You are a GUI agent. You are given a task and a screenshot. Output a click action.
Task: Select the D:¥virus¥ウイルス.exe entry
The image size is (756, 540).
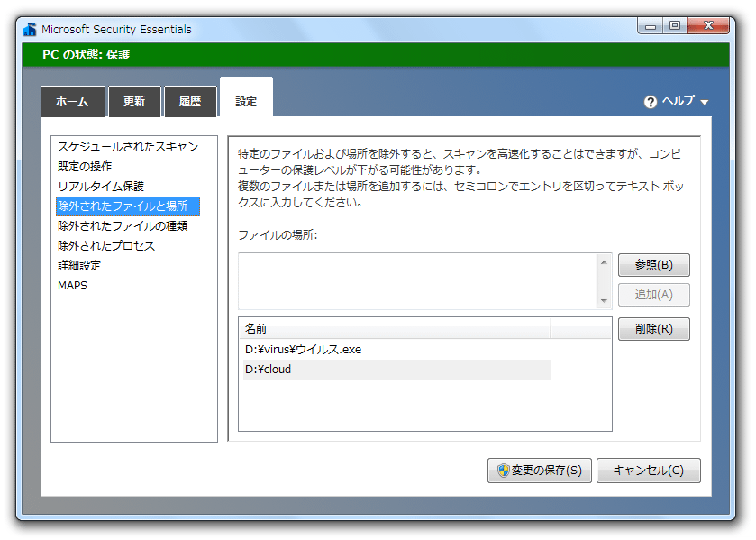point(396,350)
